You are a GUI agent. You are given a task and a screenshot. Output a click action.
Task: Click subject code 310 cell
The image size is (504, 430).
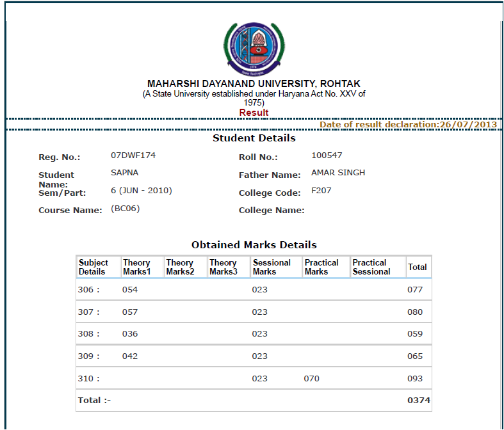89,379
